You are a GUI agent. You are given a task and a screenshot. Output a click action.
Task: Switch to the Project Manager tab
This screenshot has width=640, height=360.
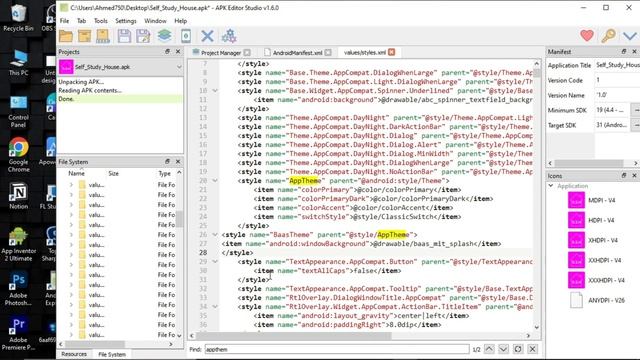(x=221, y=53)
